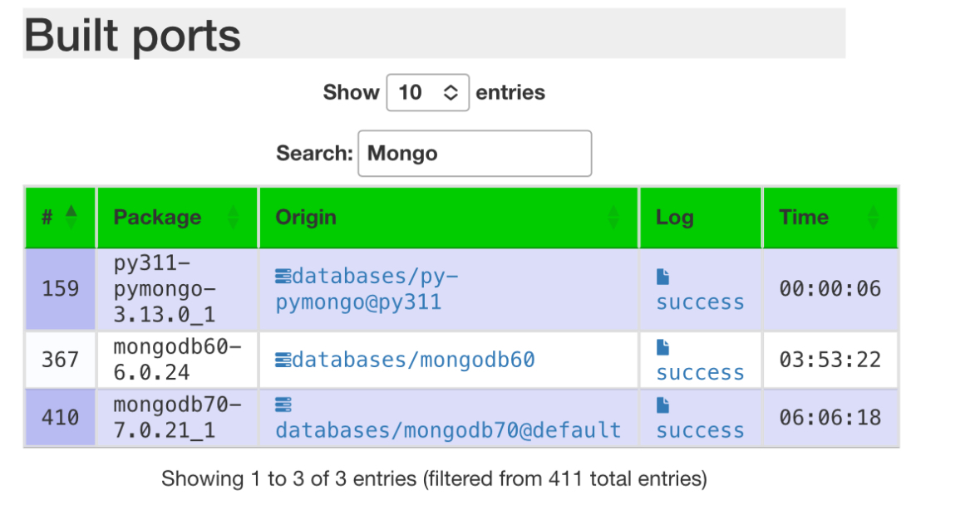Open the databases/py-pymongo@py311 origin link
The height and width of the screenshot is (505, 980).
coord(367,289)
